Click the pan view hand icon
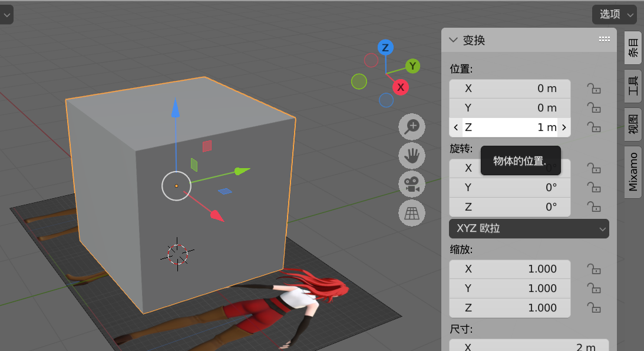 tap(412, 155)
